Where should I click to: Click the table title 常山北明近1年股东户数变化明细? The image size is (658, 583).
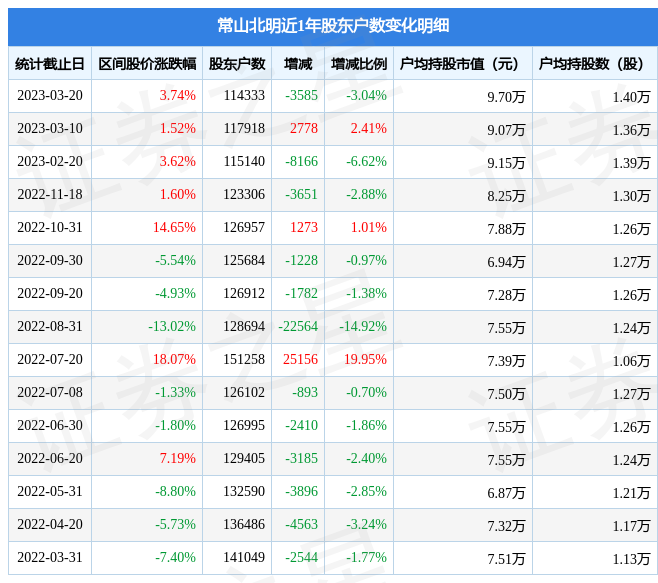point(333,26)
